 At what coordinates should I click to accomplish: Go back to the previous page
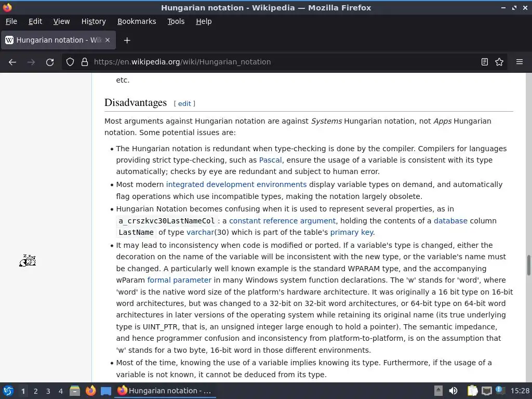pos(12,62)
